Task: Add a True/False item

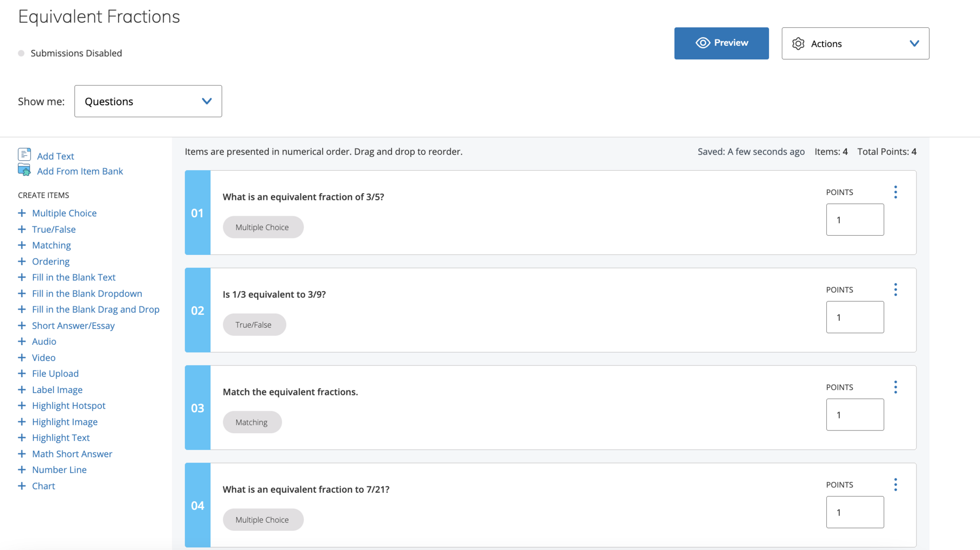Action: point(54,230)
